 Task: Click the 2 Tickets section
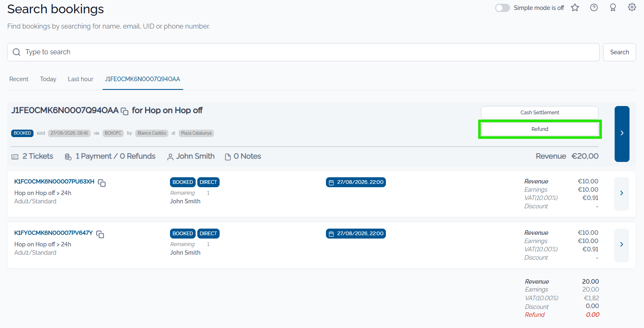(32, 157)
